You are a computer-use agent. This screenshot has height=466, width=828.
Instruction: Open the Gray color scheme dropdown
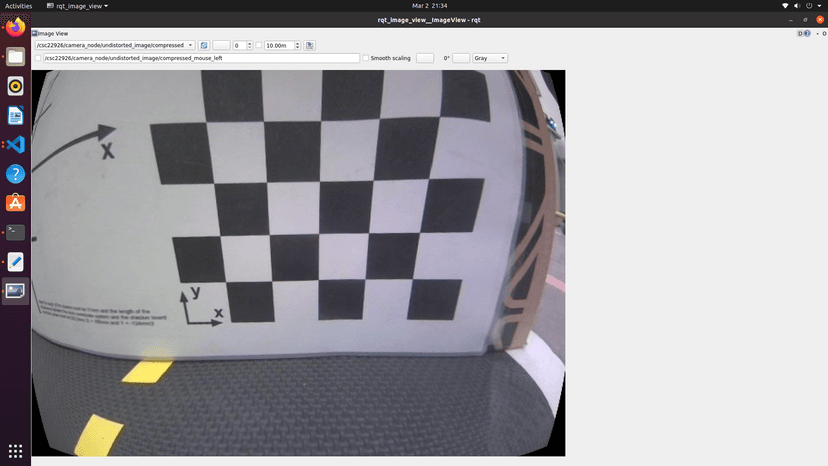(490, 58)
